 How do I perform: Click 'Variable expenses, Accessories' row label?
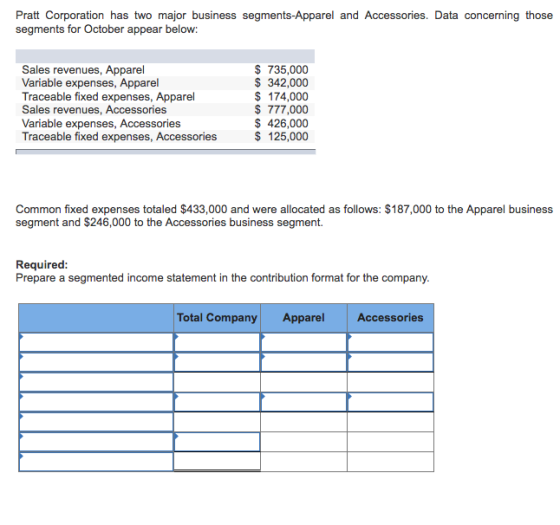[101, 123]
